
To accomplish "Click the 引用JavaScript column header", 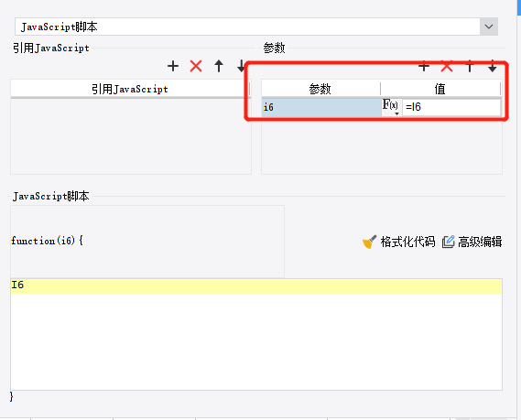I will point(130,89).
